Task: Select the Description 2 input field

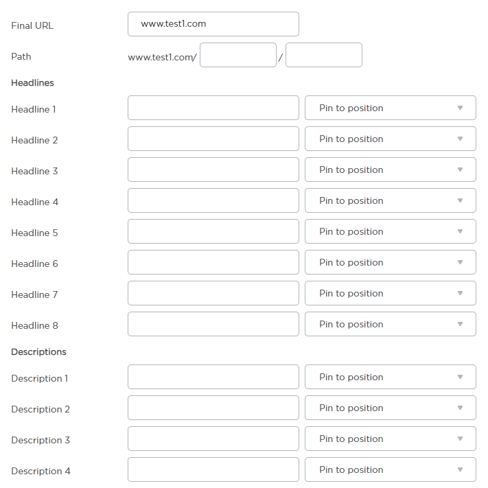Action: click(x=213, y=408)
